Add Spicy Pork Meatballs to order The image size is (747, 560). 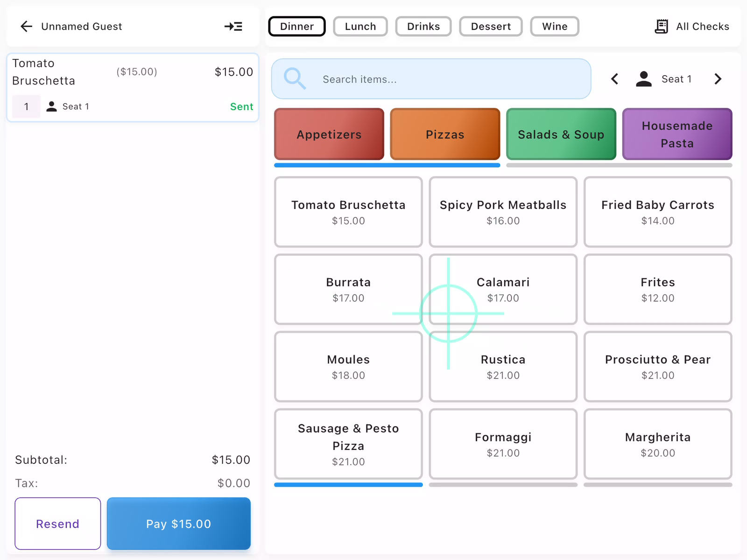pyautogui.click(x=503, y=212)
